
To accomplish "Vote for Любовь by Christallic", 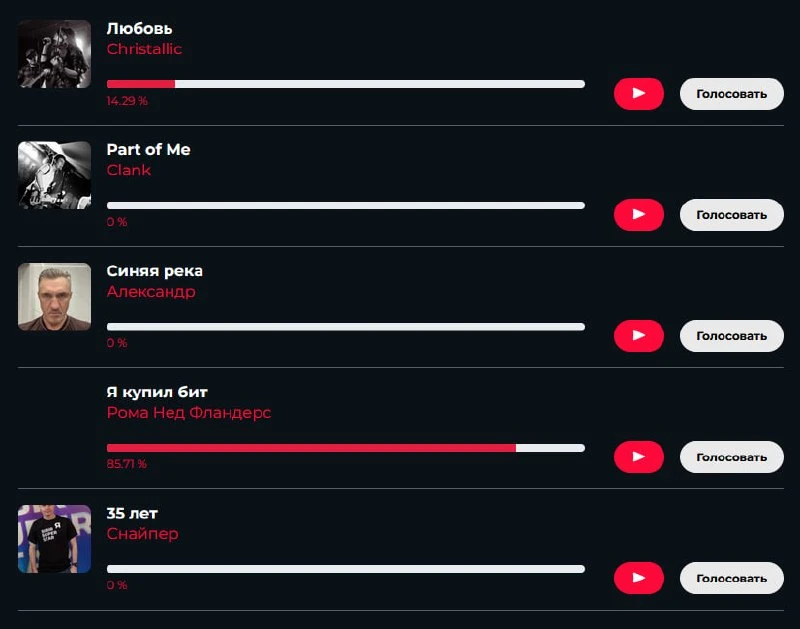I will (x=732, y=94).
